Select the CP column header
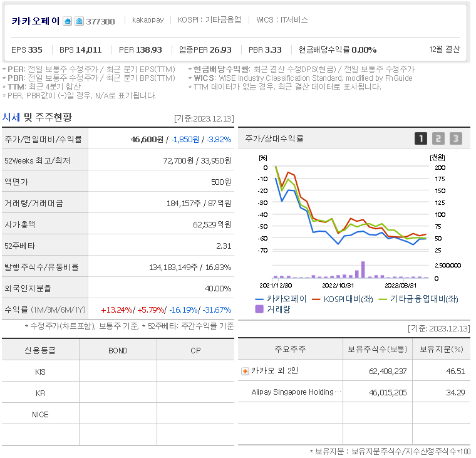This screenshot has height=458, width=476. [x=195, y=350]
